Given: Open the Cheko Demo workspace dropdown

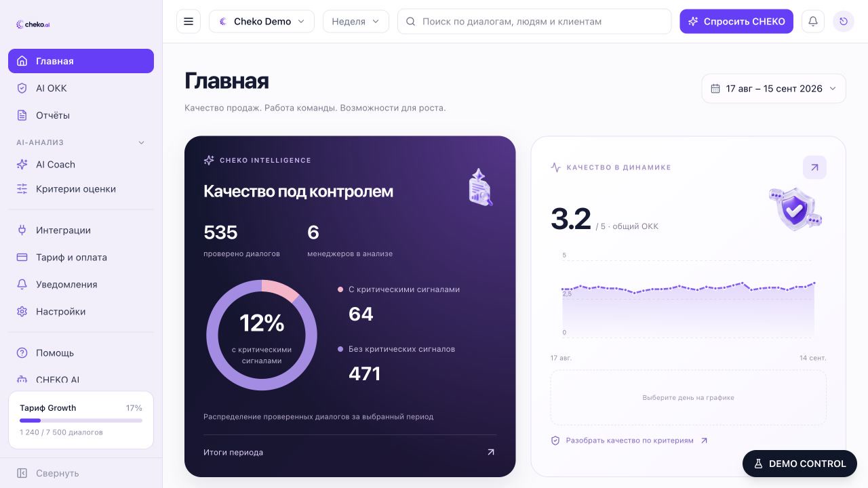Looking at the screenshot, I should 262,22.
